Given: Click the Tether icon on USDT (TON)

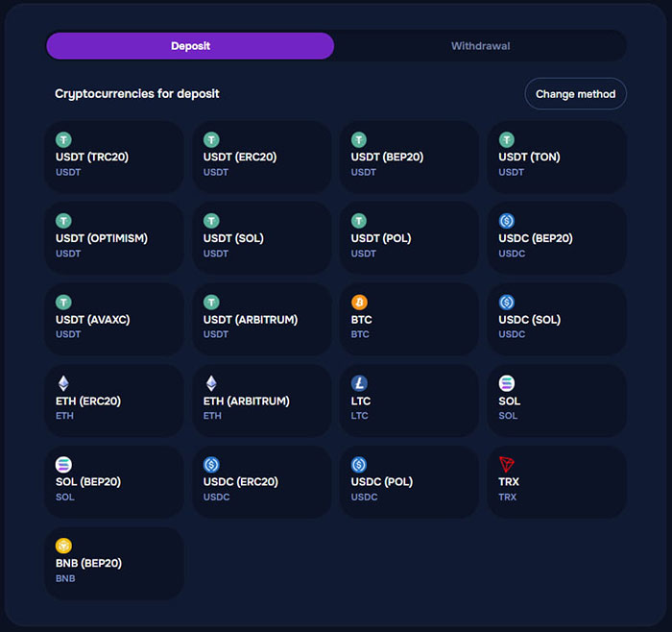Looking at the screenshot, I should [507, 140].
